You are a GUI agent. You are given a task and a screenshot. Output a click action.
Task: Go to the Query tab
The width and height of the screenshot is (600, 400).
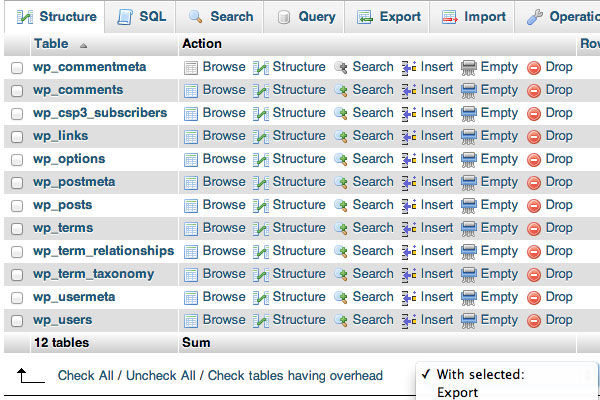[x=306, y=17]
